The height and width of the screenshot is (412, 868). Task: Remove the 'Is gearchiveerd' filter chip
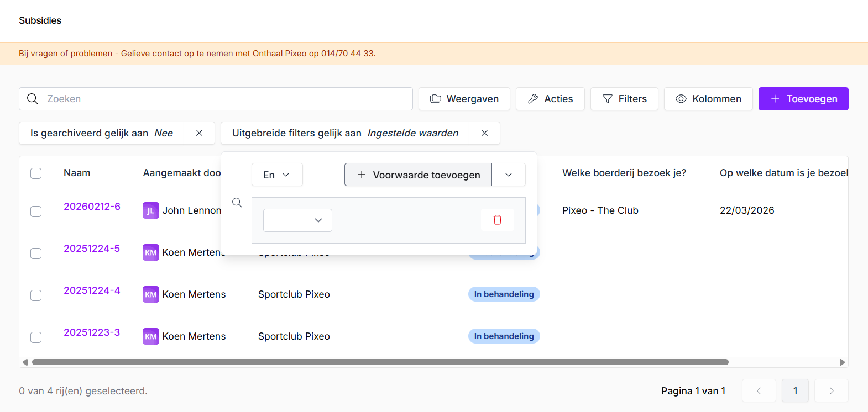[200, 133]
